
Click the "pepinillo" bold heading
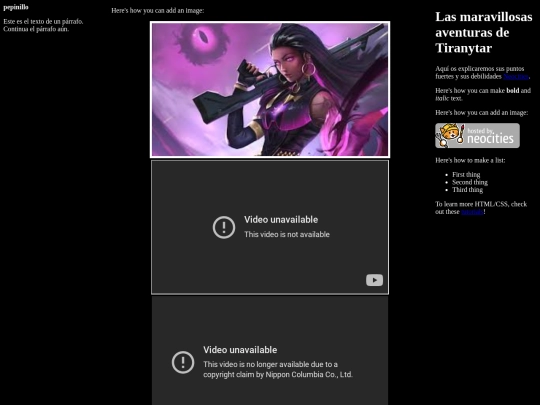point(16,7)
